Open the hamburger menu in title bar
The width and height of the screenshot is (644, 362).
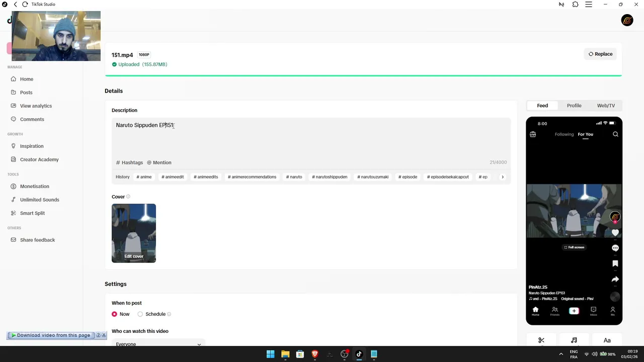point(589,5)
